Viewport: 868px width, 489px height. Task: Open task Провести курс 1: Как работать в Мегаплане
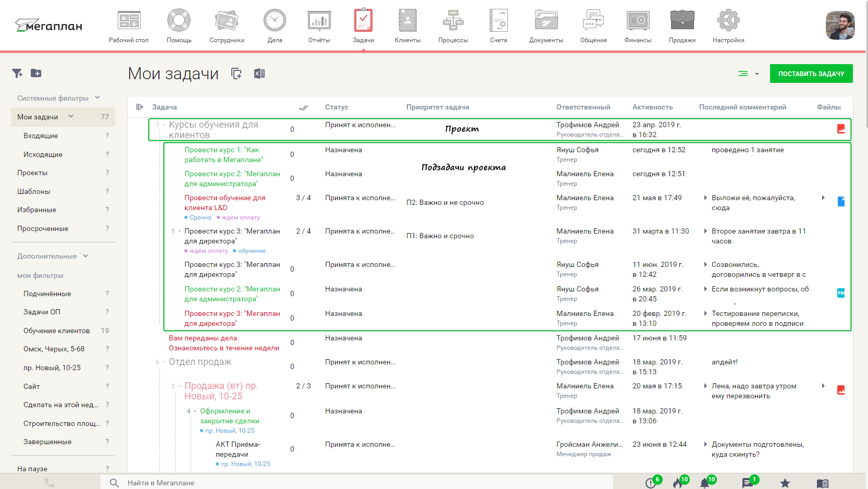[224, 155]
